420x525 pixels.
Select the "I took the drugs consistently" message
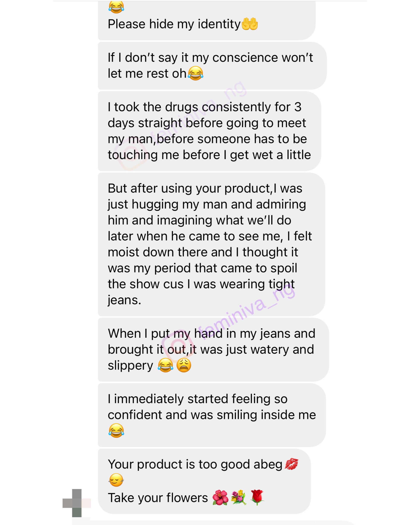[x=209, y=131]
